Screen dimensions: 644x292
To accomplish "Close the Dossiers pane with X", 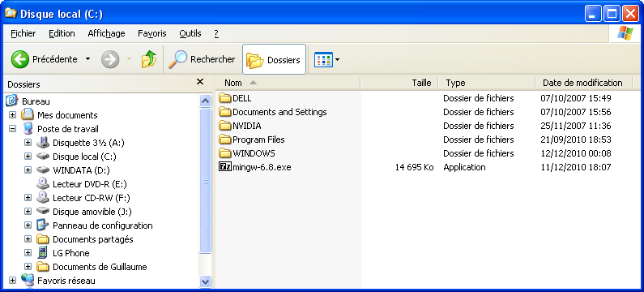I will pyautogui.click(x=200, y=82).
